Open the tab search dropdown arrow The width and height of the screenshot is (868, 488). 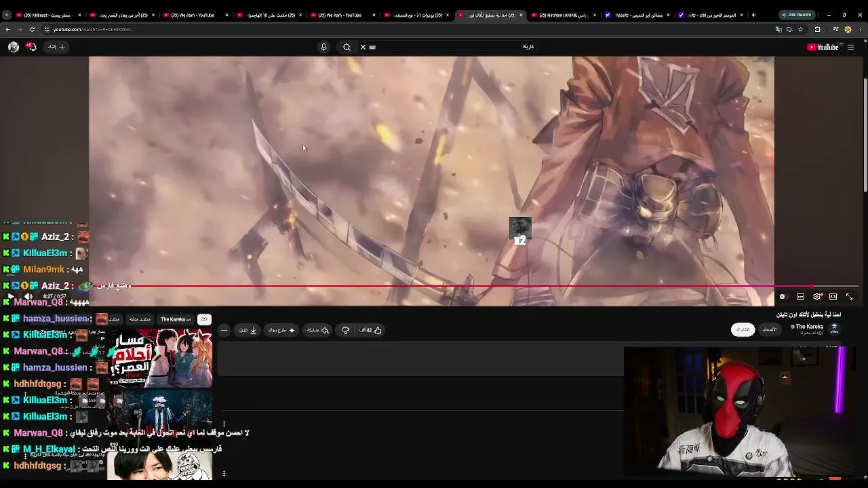click(7, 15)
